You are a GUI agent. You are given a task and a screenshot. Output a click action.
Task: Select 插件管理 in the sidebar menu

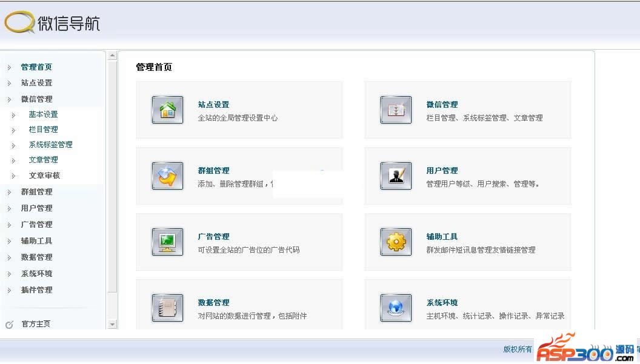tap(36, 290)
